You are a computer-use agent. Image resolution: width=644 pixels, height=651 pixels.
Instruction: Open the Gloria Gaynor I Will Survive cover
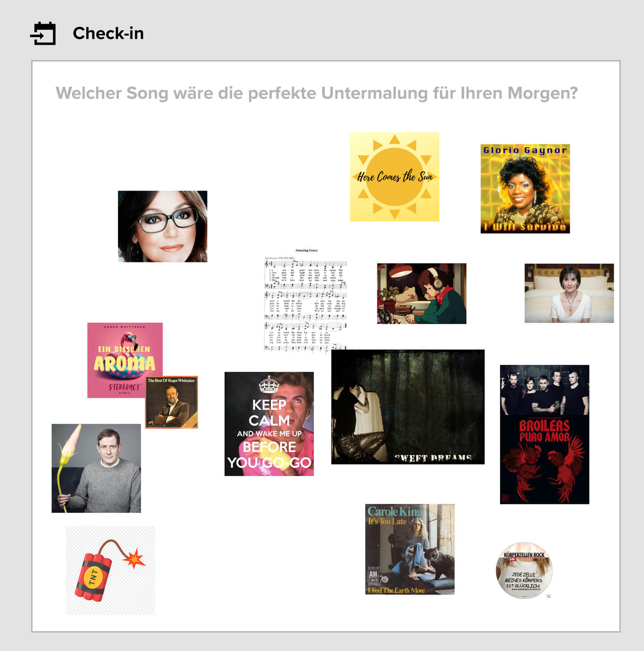click(x=525, y=189)
